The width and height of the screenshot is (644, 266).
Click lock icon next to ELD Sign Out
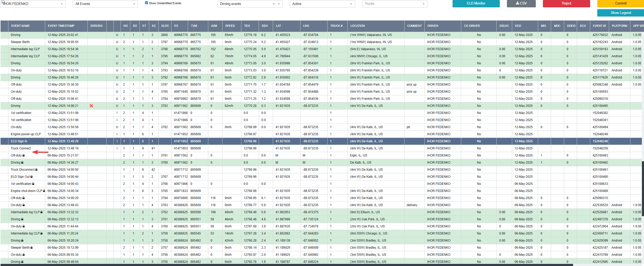click(32, 177)
